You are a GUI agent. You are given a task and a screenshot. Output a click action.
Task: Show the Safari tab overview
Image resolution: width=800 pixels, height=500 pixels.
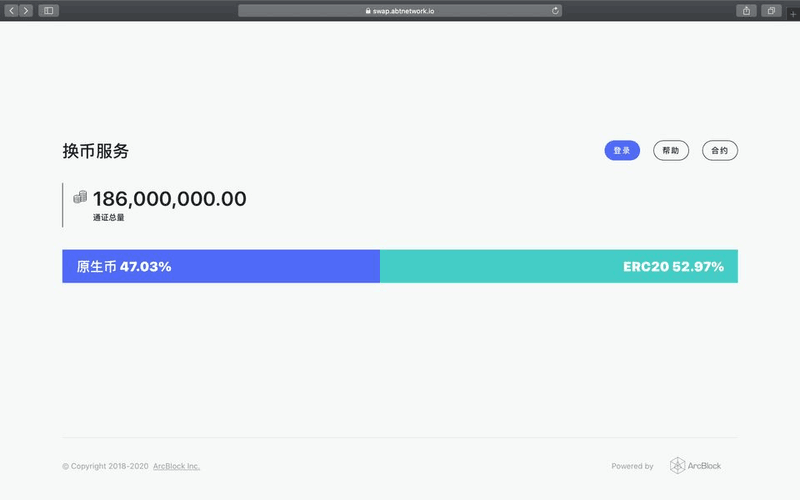pos(771,10)
